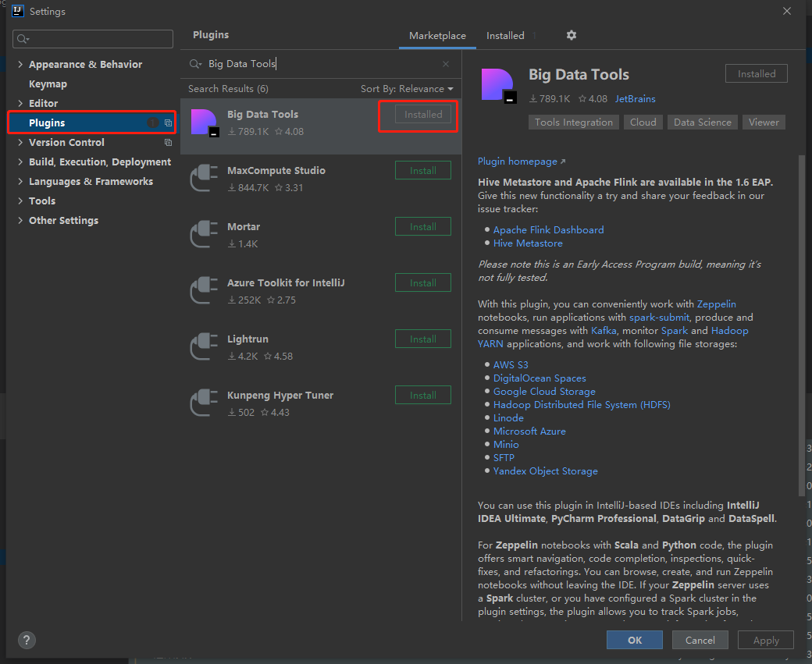Open the Hive Metastore link
This screenshot has width=812, height=664.
[528, 243]
